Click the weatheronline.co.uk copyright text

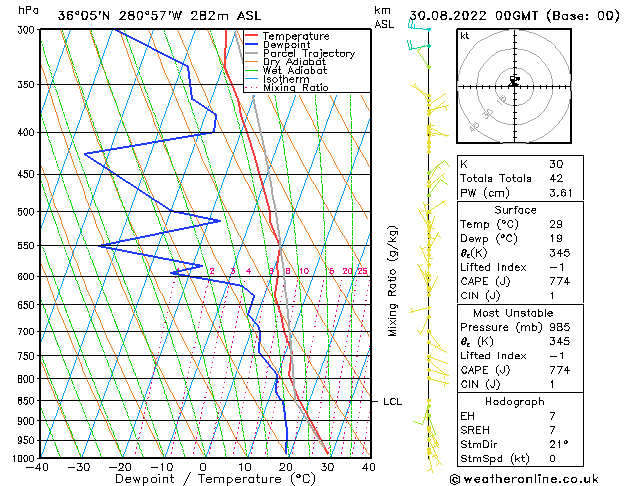coord(524,479)
